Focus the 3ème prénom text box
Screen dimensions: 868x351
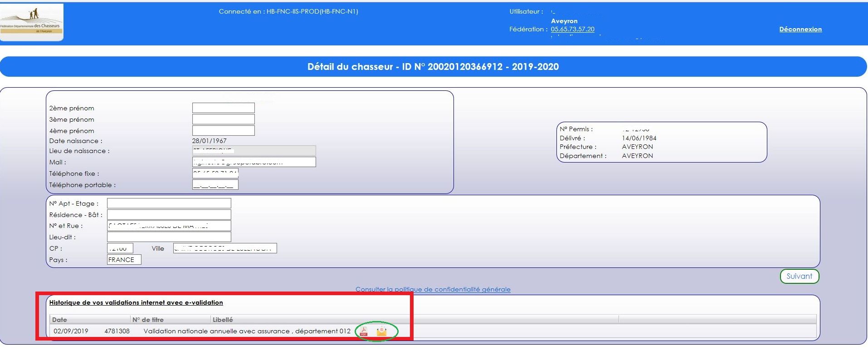tap(223, 119)
